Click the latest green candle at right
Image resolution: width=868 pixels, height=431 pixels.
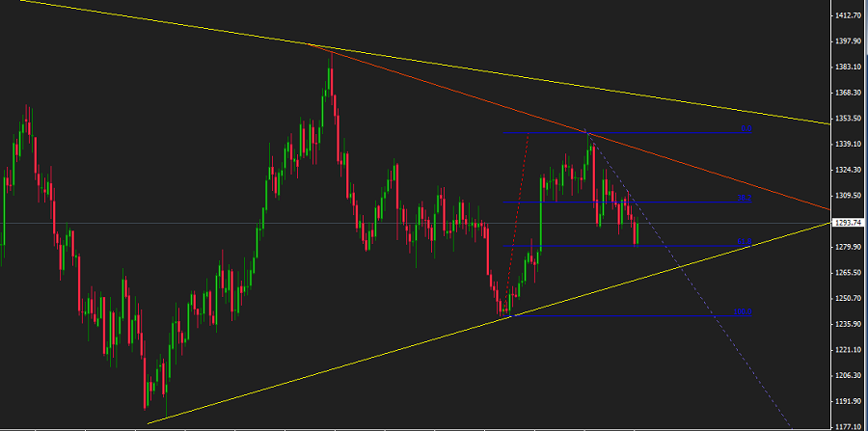tap(637, 234)
